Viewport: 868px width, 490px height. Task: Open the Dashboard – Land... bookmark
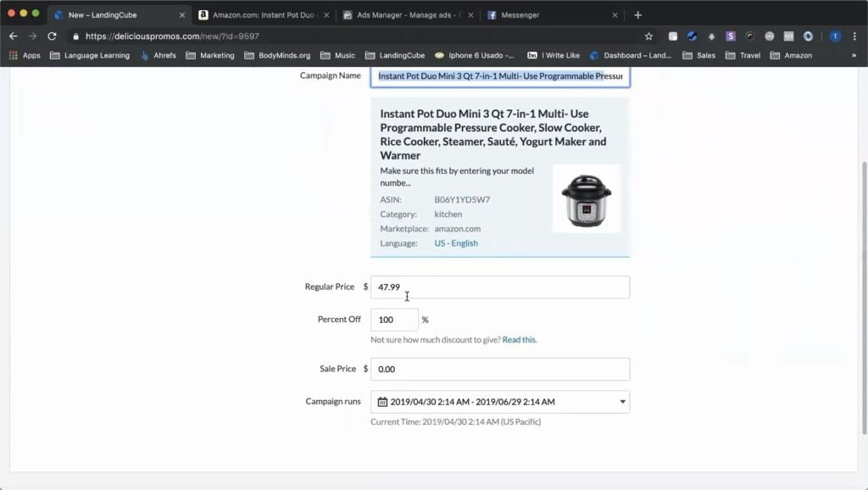(631, 55)
